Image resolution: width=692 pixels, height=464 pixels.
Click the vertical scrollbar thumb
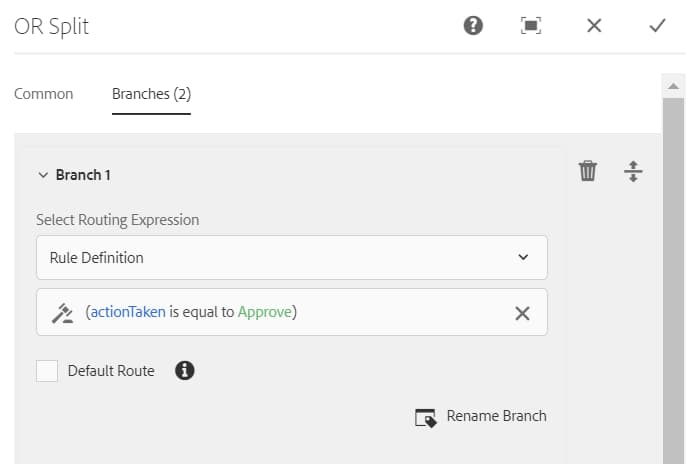[673, 281]
